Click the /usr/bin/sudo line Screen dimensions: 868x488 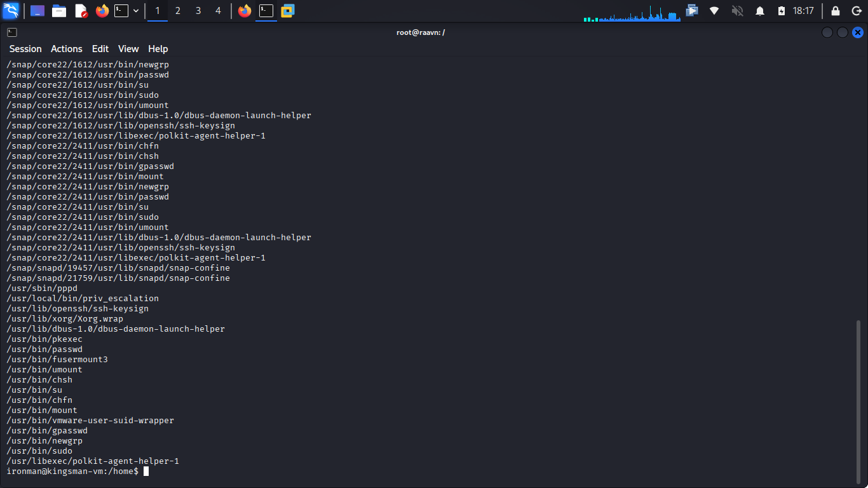tap(39, 451)
